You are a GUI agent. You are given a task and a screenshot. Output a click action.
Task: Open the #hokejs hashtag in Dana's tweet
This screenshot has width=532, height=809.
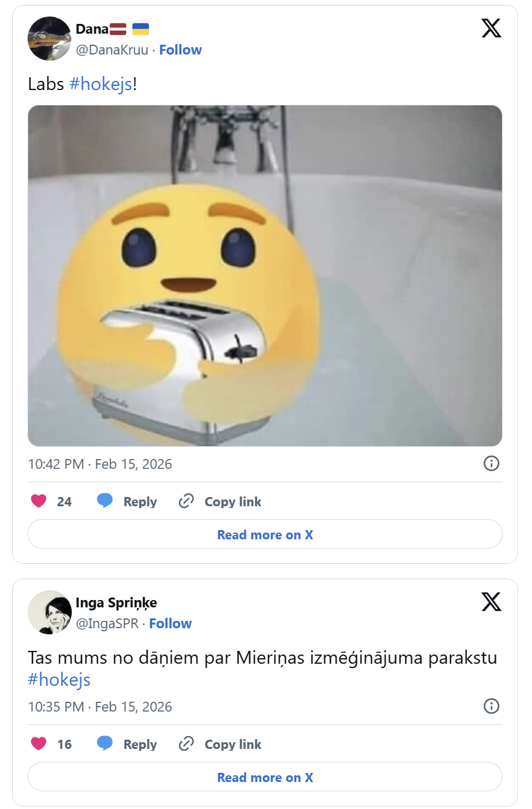click(x=101, y=84)
